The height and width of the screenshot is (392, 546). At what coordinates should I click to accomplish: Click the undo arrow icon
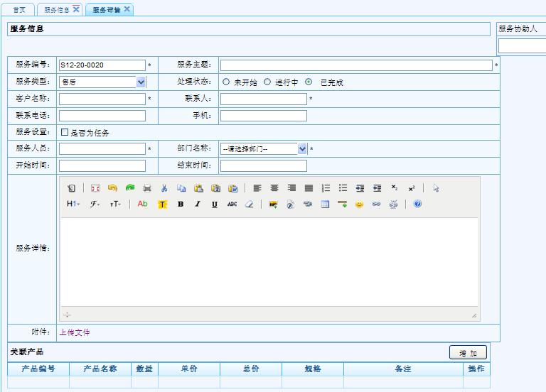tap(112, 188)
